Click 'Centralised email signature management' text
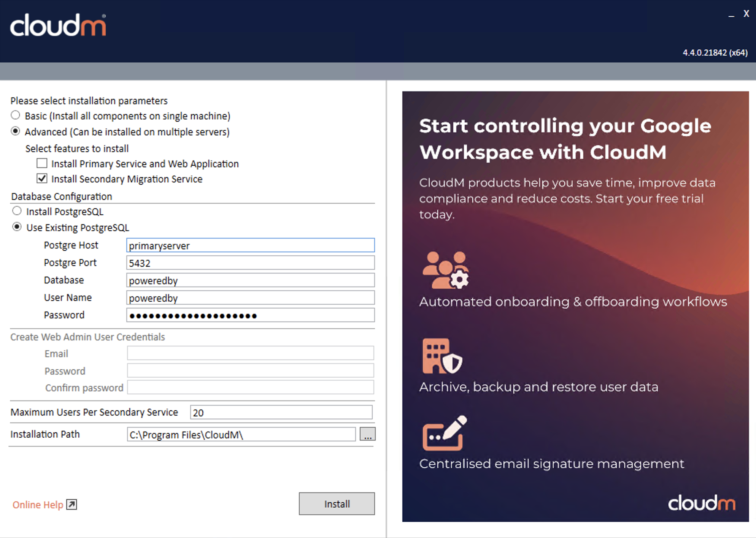Image resolution: width=756 pixels, height=538 pixels. 551,464
